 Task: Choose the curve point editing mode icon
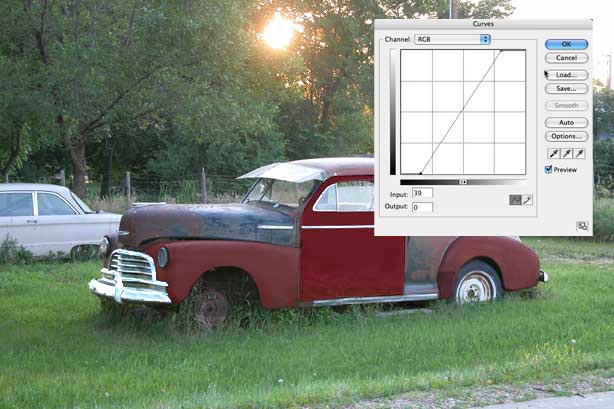coord(515,200)
